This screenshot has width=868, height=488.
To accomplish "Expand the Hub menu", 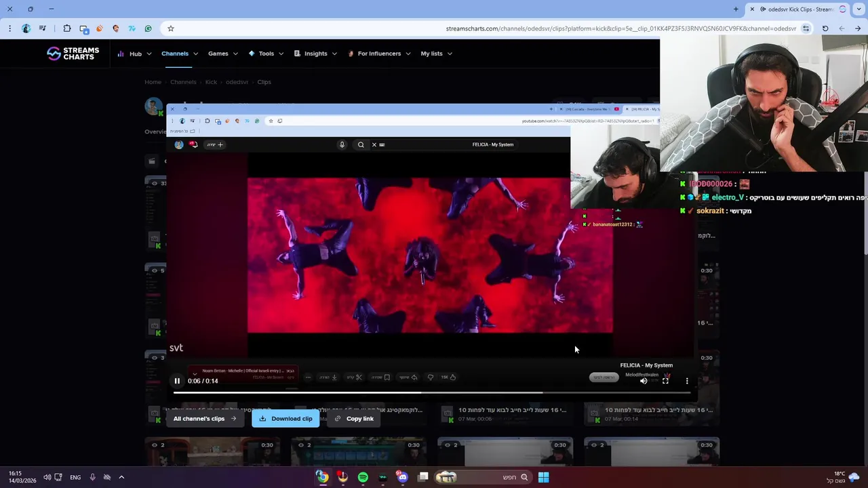I will [135, 54].
